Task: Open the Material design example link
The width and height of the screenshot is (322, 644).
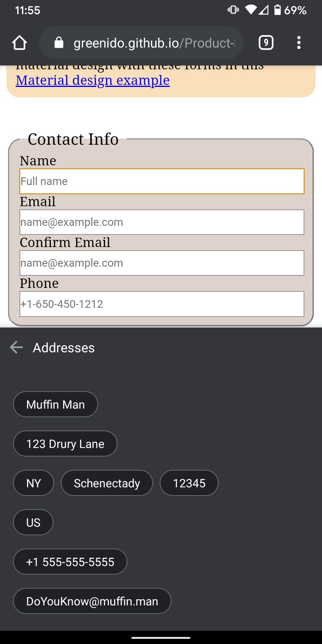Action: click(93, 80)
